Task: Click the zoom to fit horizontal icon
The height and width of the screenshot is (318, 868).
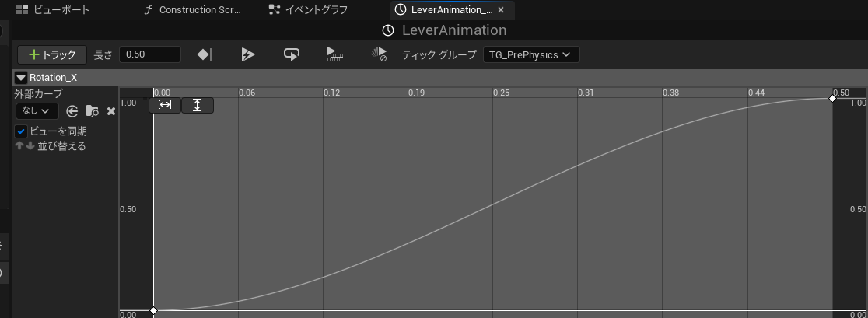Action: (x=165, y=104)
